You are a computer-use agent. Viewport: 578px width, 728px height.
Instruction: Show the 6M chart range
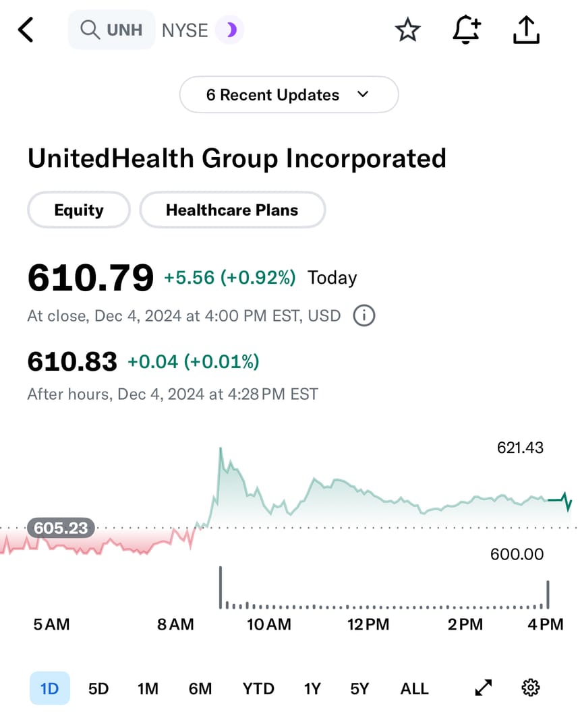200,688
